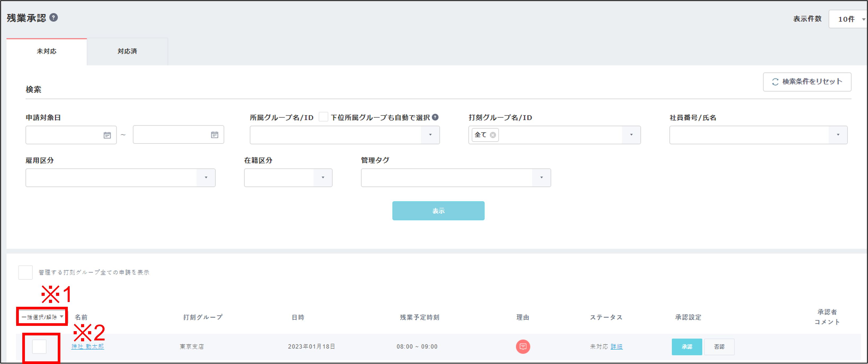Image resolution: width=868 pixels, height=364 pixels.
Task: Tick the checkbox for 神社 勤太郎 row
Action: click(39, 347)
